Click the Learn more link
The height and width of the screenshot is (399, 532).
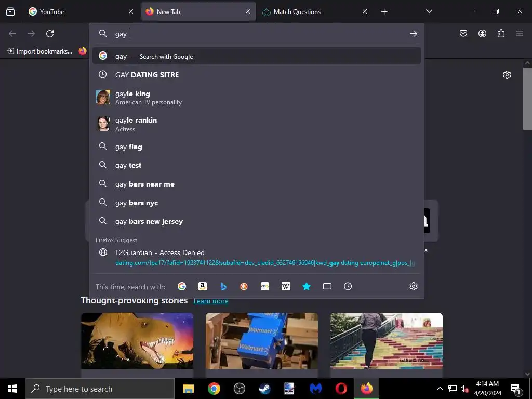coord(211,301)
